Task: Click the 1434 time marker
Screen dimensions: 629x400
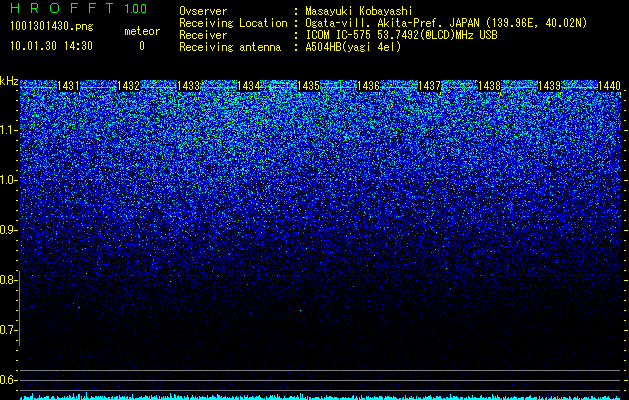Action: click(249, 86)
